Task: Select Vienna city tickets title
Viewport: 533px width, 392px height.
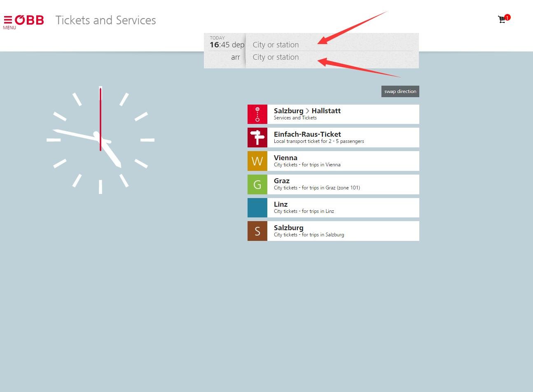Action: pos(285,158)
